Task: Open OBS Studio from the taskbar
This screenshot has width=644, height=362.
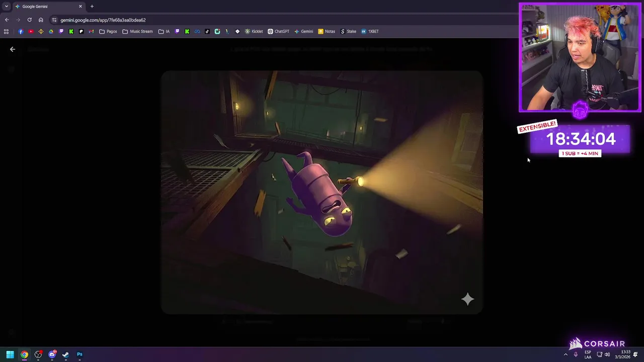Action: pyautogui.click(x=38, y=354)
